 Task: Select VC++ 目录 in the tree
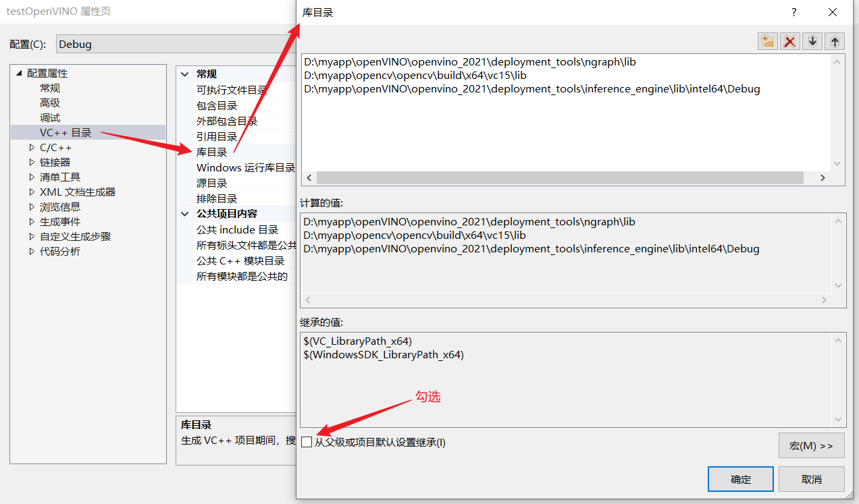(66, 132)
